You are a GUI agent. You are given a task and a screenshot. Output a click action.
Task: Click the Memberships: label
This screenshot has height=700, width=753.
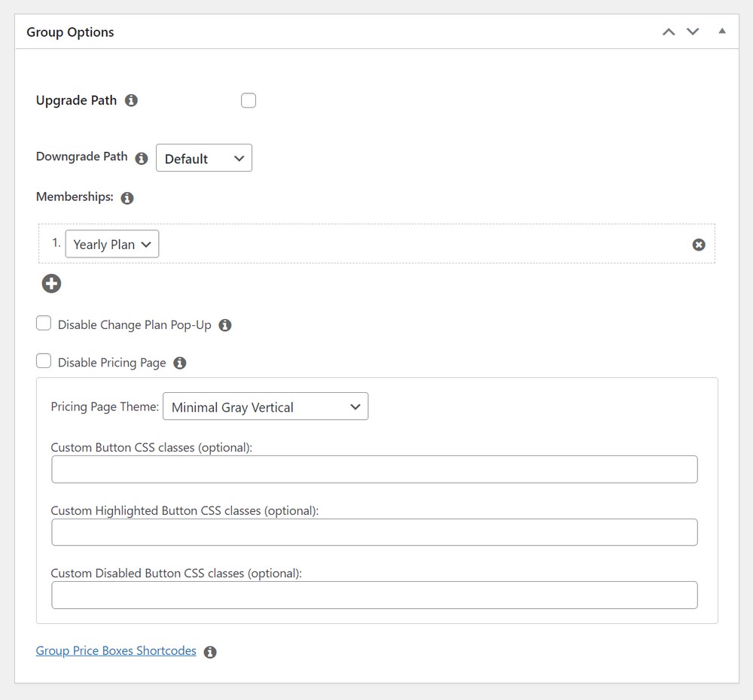pos(75,197)
